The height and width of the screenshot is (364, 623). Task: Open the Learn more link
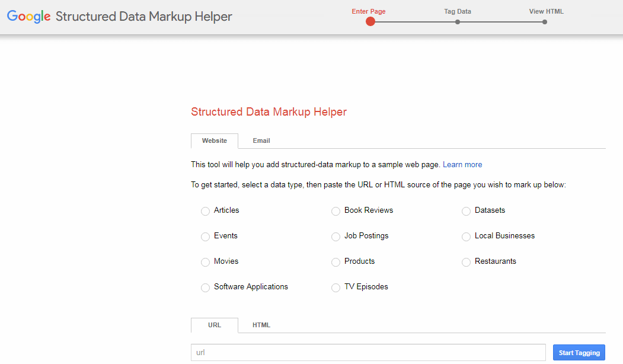(x=462, y=165)
